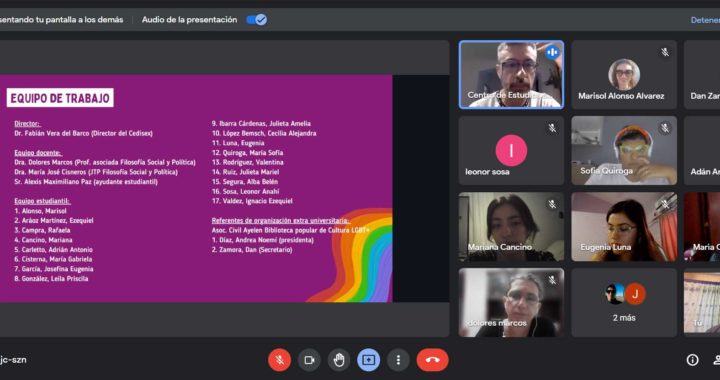This screenshot has width=720, height=380.
Task: End the call with the red hang-up button
Action: (x=433, y=360)
